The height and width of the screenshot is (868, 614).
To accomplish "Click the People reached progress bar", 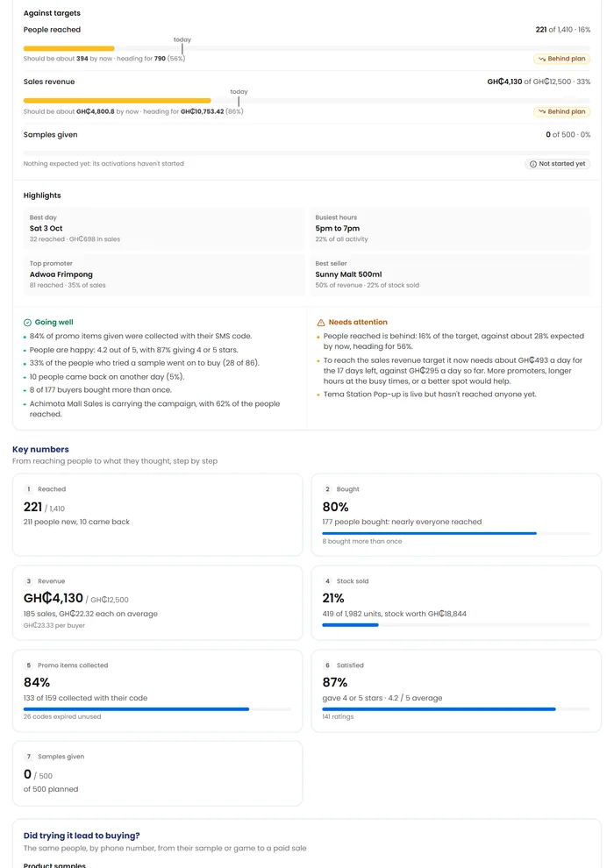I will [x=307, y=49].
